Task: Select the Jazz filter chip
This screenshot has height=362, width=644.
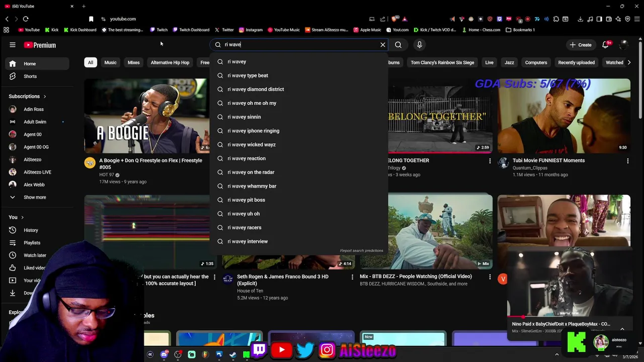Action: (x=509, y=62)
